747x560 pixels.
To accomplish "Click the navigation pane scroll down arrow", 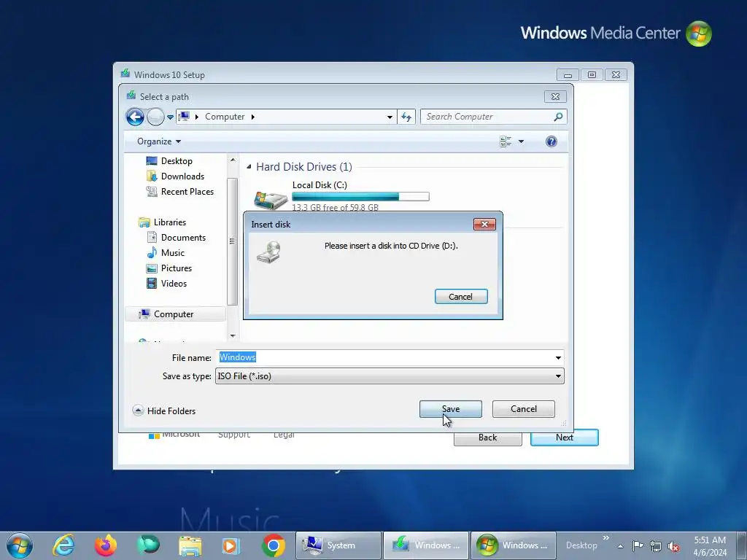I will (233, 335).
